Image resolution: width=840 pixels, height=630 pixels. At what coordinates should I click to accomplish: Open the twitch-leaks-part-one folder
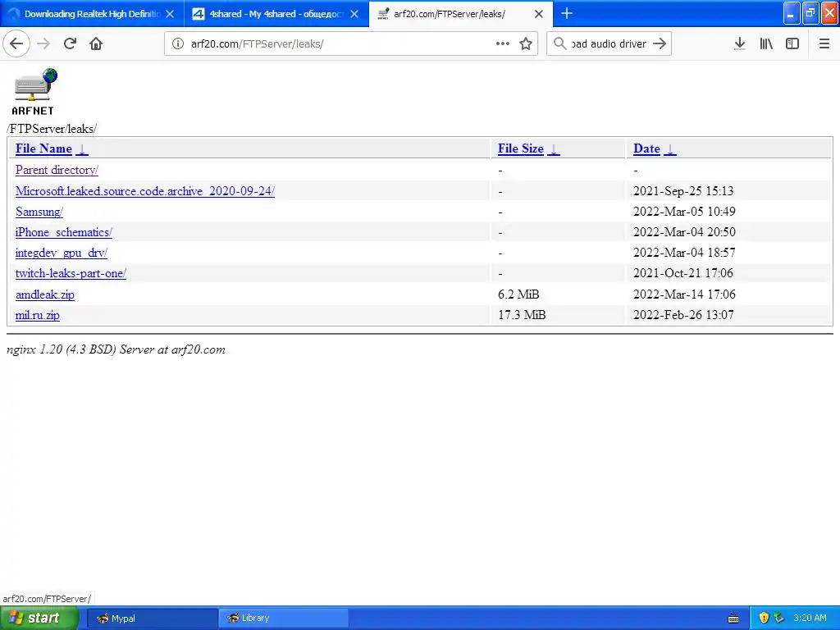pos(71,273)
